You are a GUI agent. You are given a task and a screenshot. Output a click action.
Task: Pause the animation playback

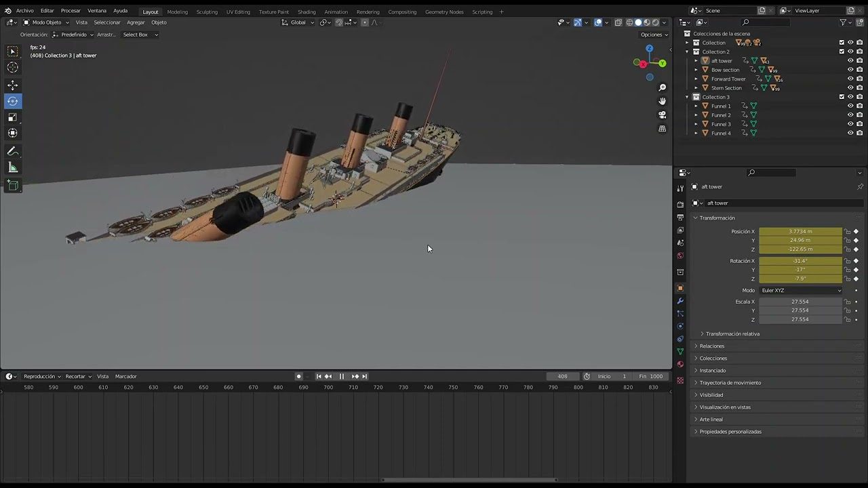[x=342, y=376]
